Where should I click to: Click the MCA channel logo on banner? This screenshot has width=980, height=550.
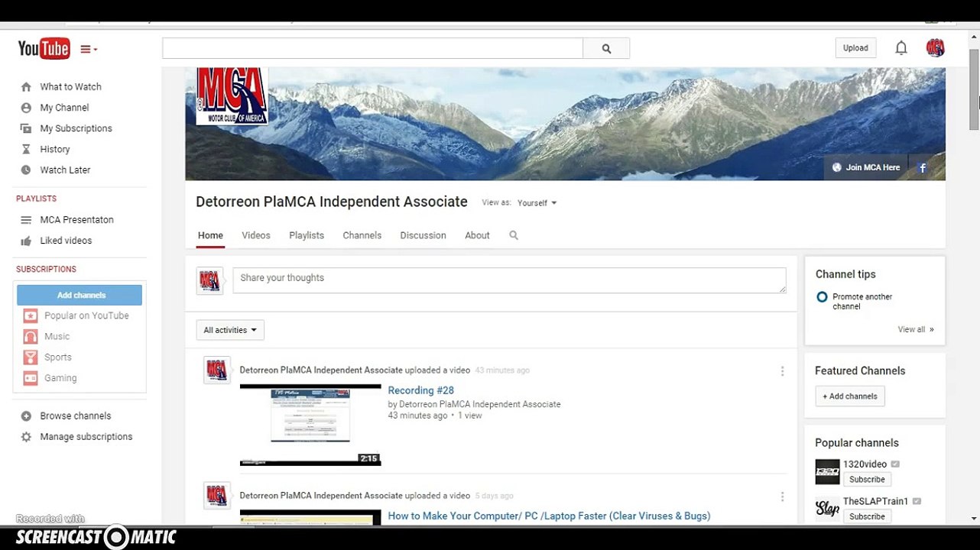pos(232,95)
